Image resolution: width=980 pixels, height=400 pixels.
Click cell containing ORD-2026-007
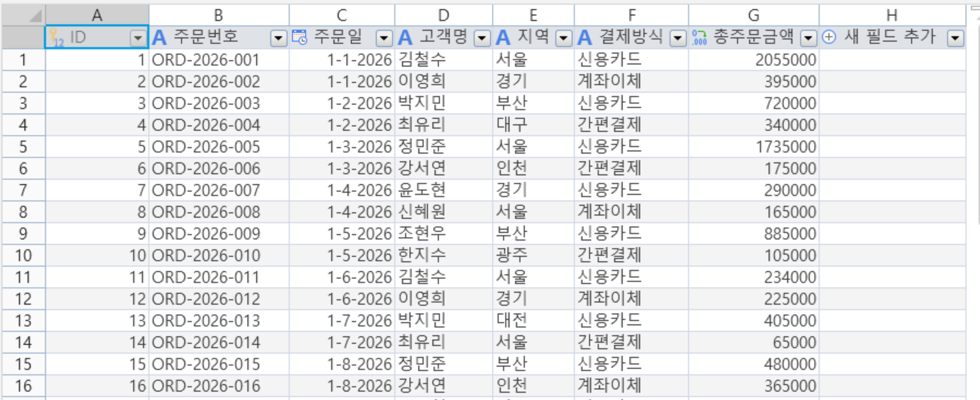(x=219, y=190)
